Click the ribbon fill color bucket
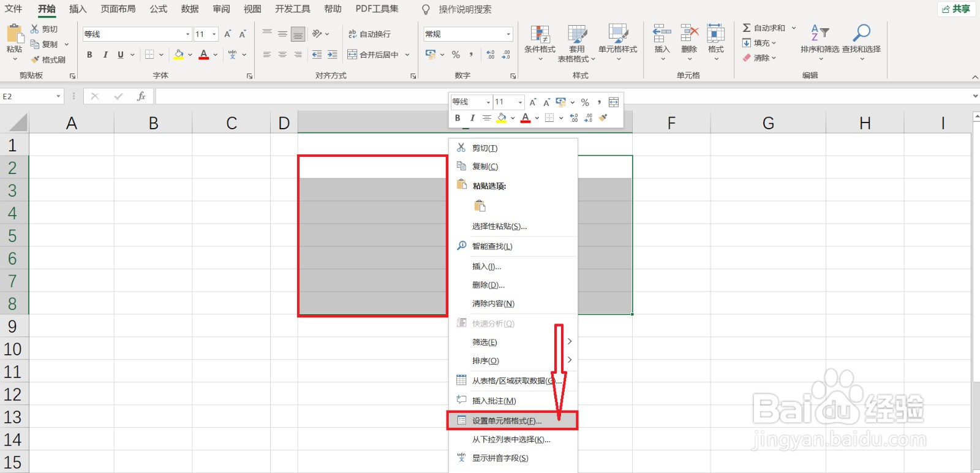 pyautogui.click(x=179, y=55)
